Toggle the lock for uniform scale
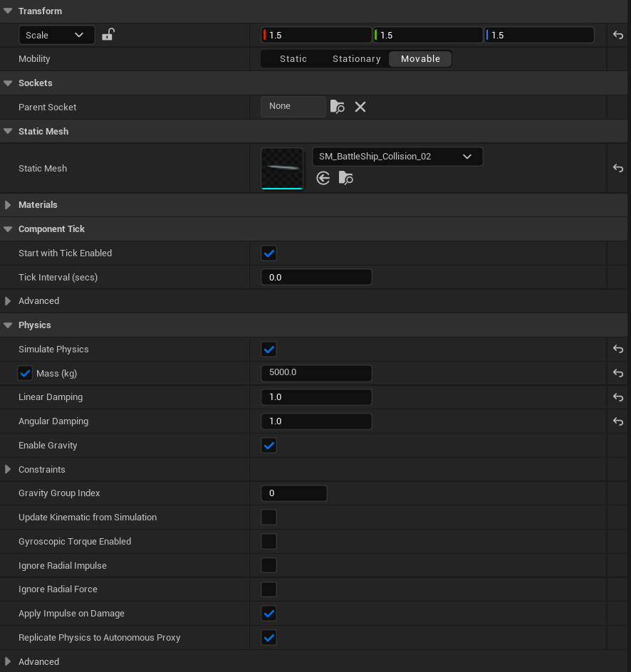 tap(108, 34)
